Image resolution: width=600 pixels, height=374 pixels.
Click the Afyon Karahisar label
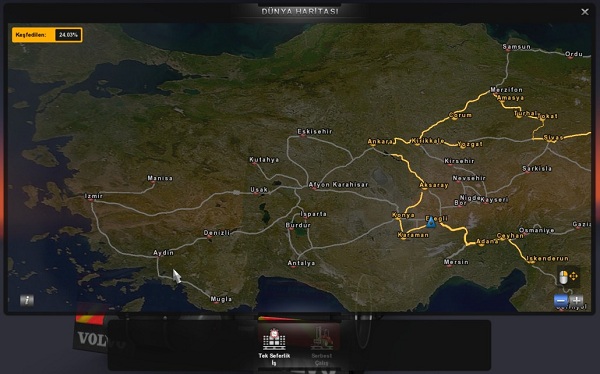click(338, 185)
